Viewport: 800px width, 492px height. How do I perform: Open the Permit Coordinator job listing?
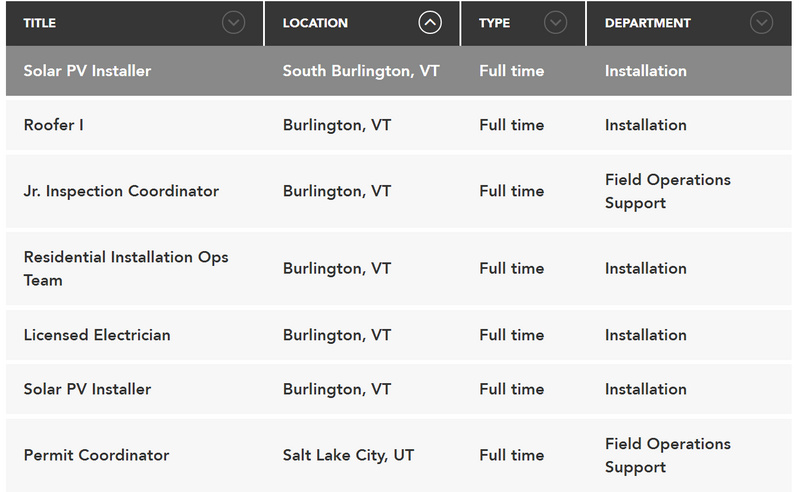[96, 455]
